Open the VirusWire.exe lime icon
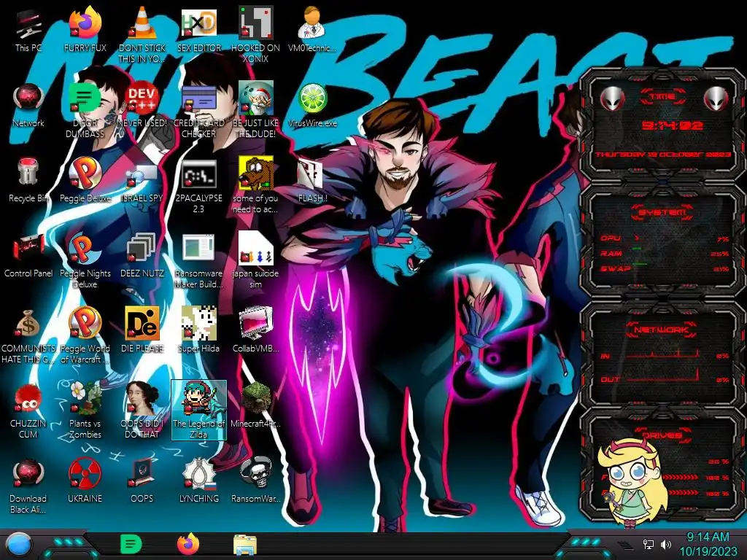The width and height of the screenshot is (747, 560). [x=312, y=105]
